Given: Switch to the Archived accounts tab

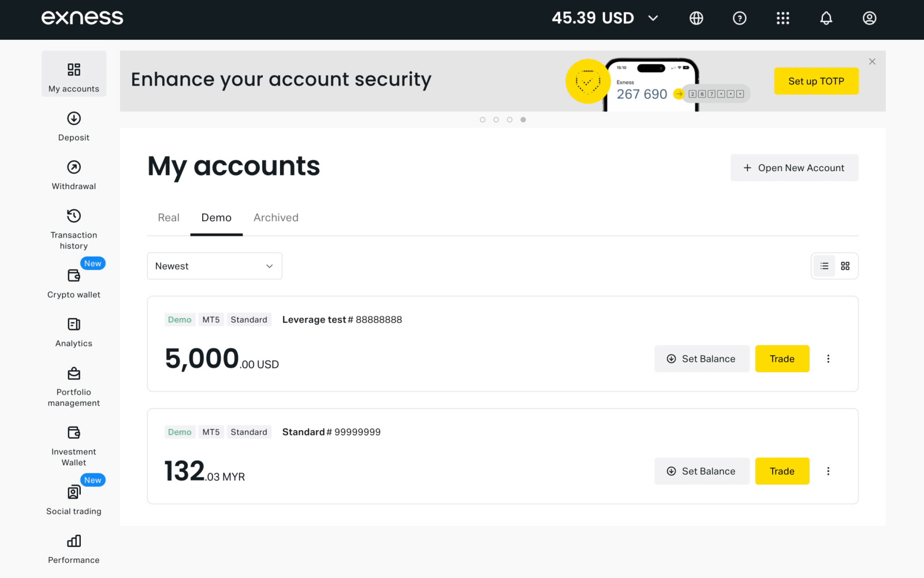Looking at the screenshot, I should [x=276, y=218].
